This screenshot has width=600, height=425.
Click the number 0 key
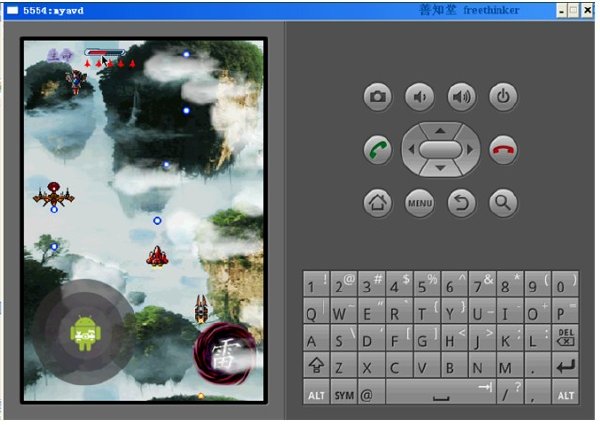point(565,283)
